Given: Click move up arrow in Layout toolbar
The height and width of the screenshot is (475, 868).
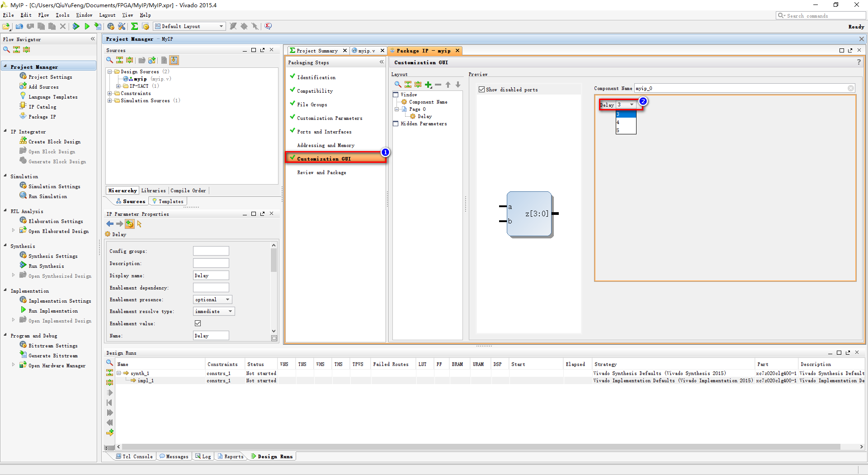Looking at the screenshot, I should [448, 85].
